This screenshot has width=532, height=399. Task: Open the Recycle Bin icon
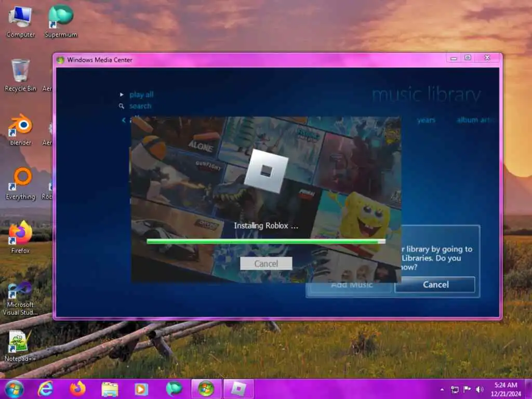pos(20,75)
